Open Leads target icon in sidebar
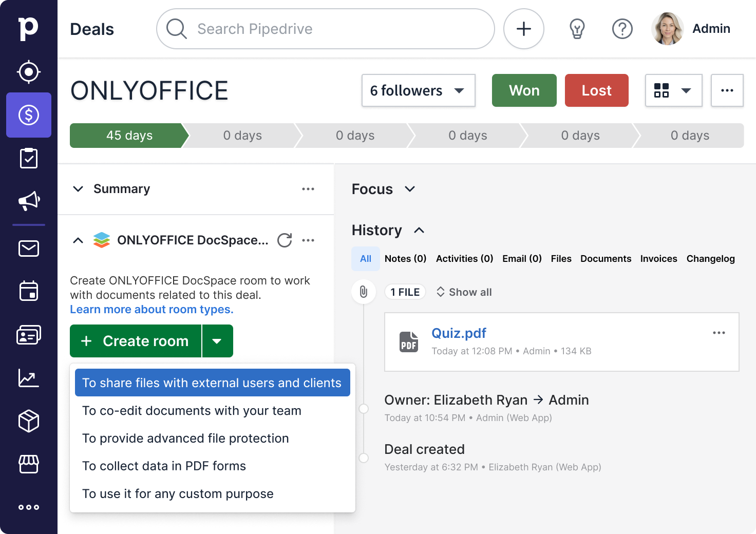The image size is (756, 534). (29, 72)
